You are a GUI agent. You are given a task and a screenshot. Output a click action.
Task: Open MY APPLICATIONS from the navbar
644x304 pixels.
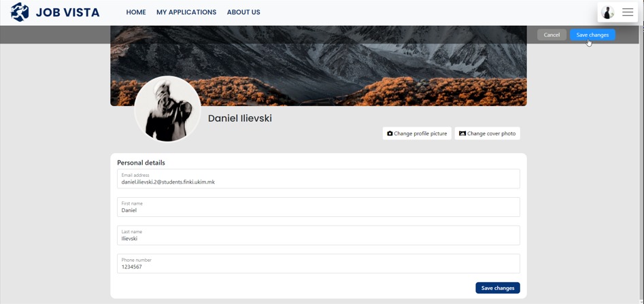click(x=186, y=12)
